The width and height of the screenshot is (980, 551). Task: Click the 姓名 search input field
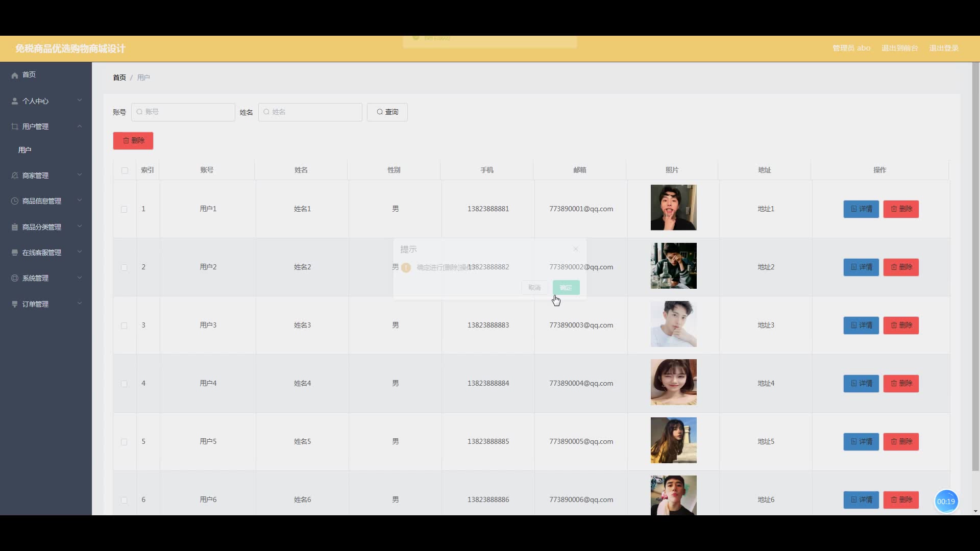310,112
